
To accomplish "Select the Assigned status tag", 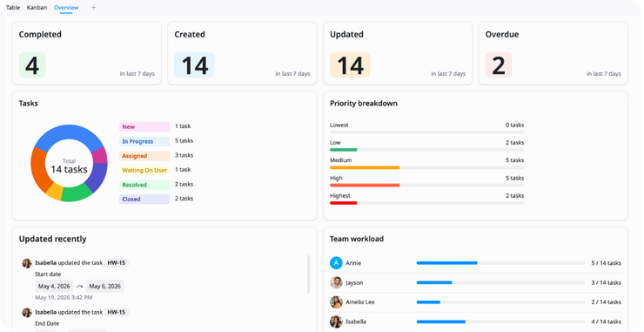I will (x=144, y=156).
